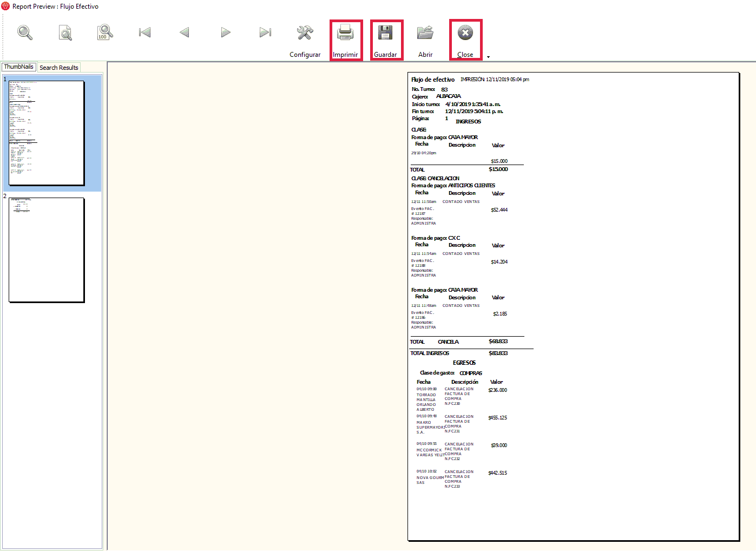Open the Search Results tab
The image size is (756, 551).
pyautogui.click(x=59, y=68)
